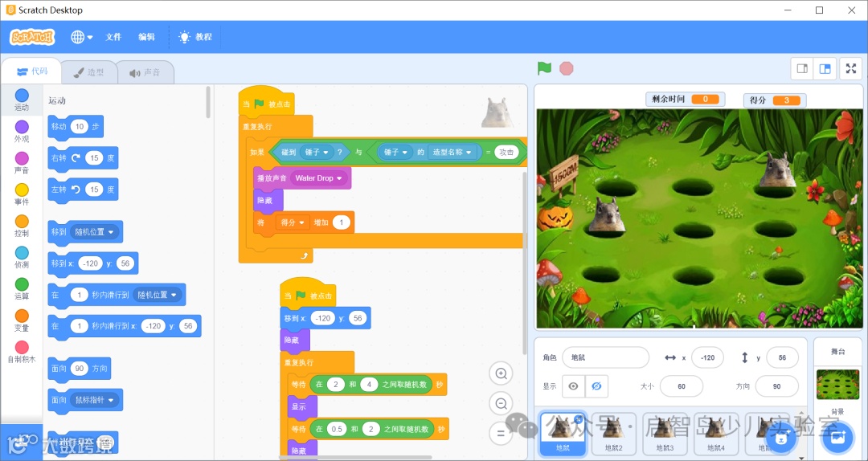The width and height of the screenshot is (868, 461).
Task: Click the green flag to start
Action: 545,68
